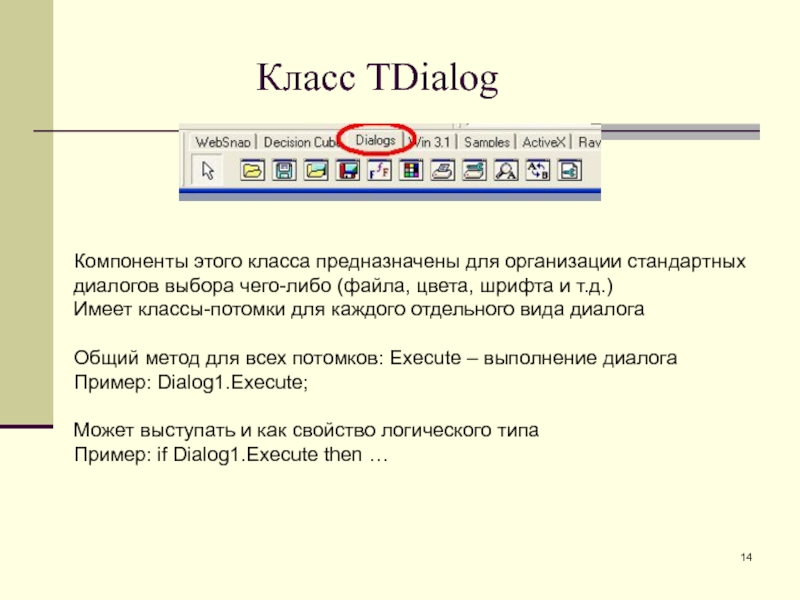Screen dimensions: 800x600
Task: Open the Win 3.1 palette tab
Action: pyautogui.click(x=432, y=142)
